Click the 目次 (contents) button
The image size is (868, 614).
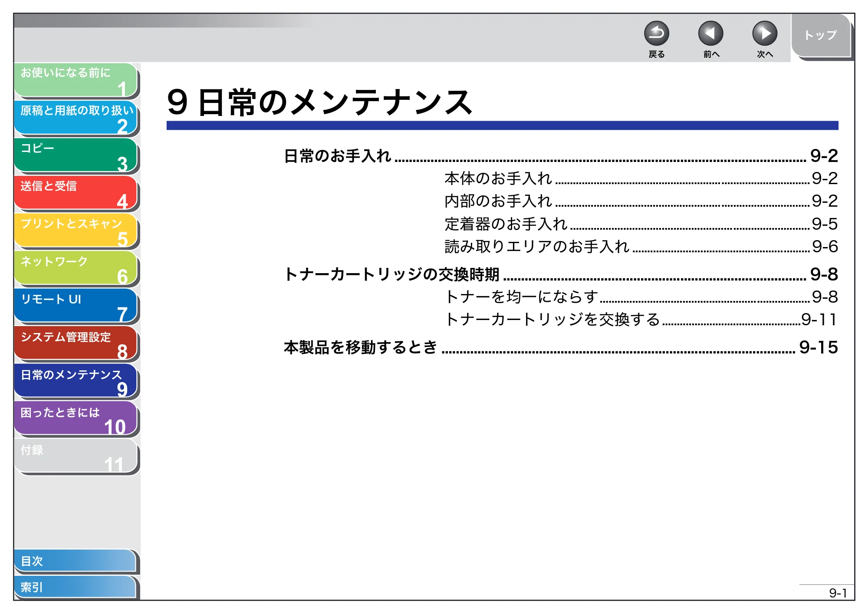coord(75,561)
